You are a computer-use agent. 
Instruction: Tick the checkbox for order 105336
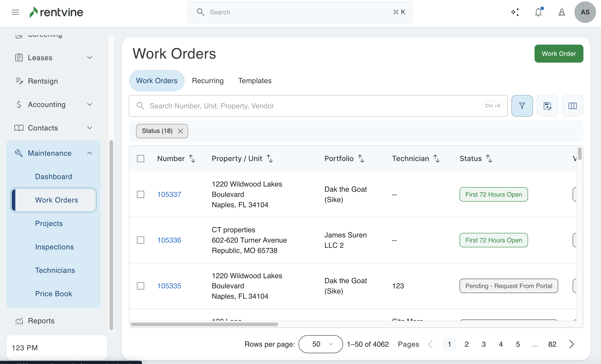click(x=141, y=240)
